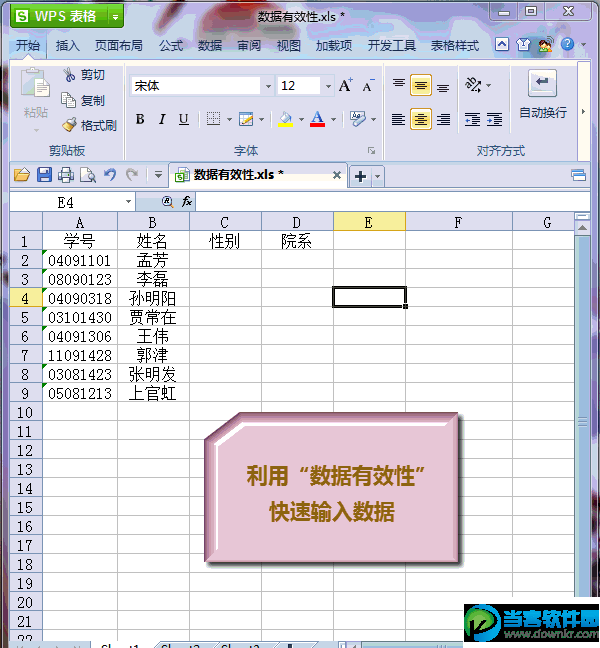Open the font size dropdown (12)
Screen dimensions: 600x648
328,86
